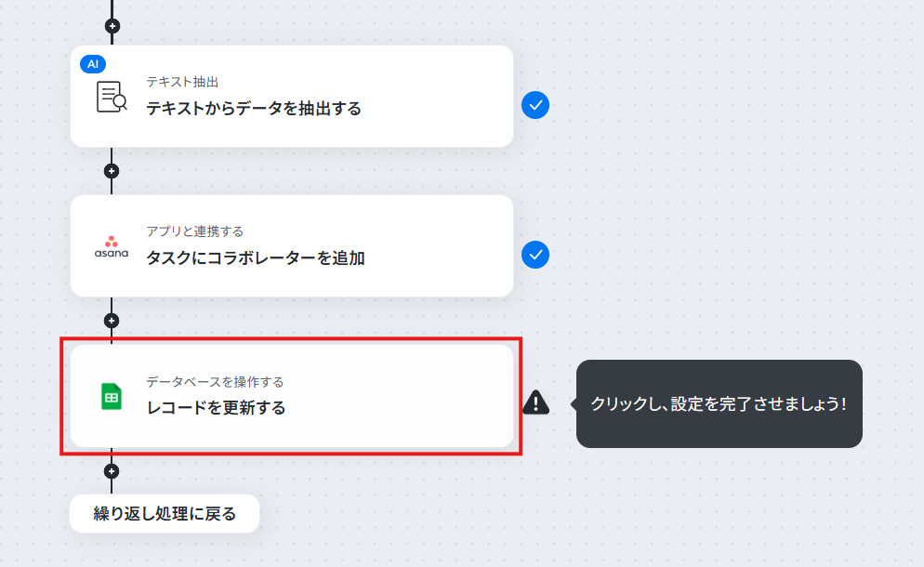Click the blue checkmark beside テキストからデータを抽出する
This screenshot has width=924, height=567.
[x=535, y=106]
